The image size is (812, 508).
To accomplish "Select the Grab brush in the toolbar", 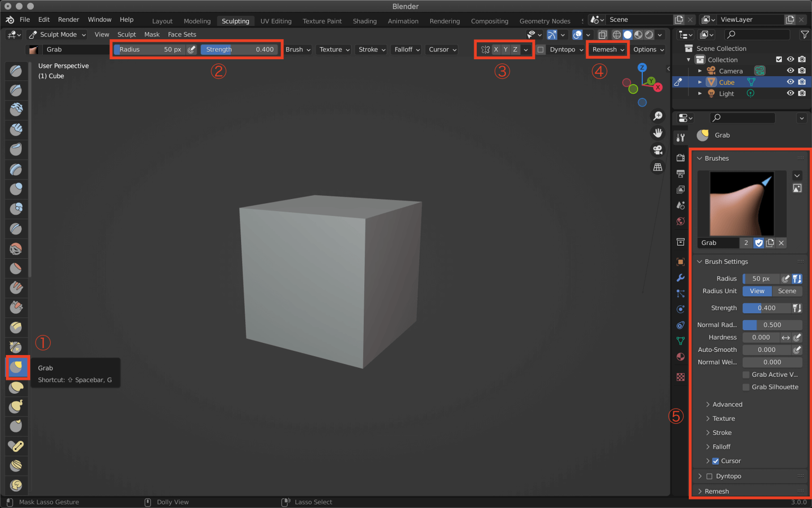I will (16, 367).
